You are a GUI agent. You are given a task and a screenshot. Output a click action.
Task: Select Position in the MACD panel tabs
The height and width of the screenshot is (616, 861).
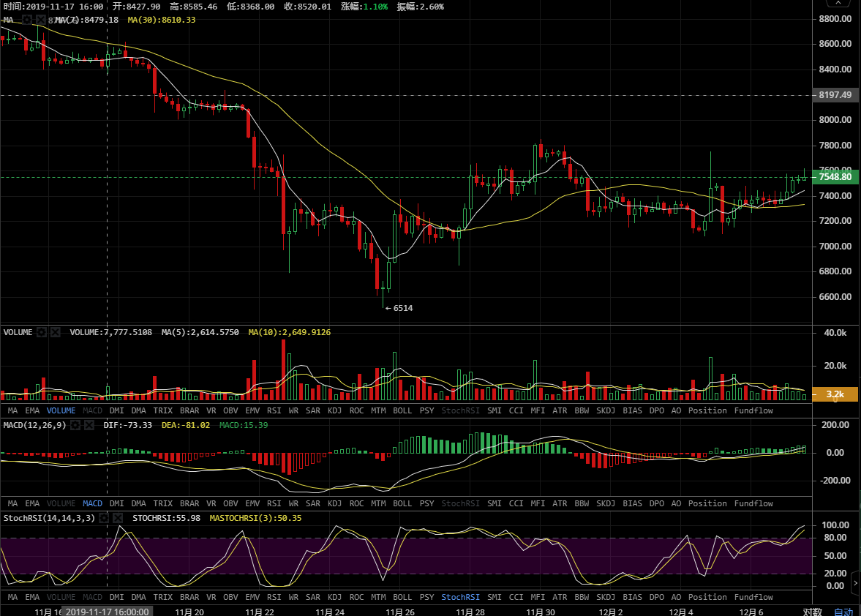[x=707, y=504]
